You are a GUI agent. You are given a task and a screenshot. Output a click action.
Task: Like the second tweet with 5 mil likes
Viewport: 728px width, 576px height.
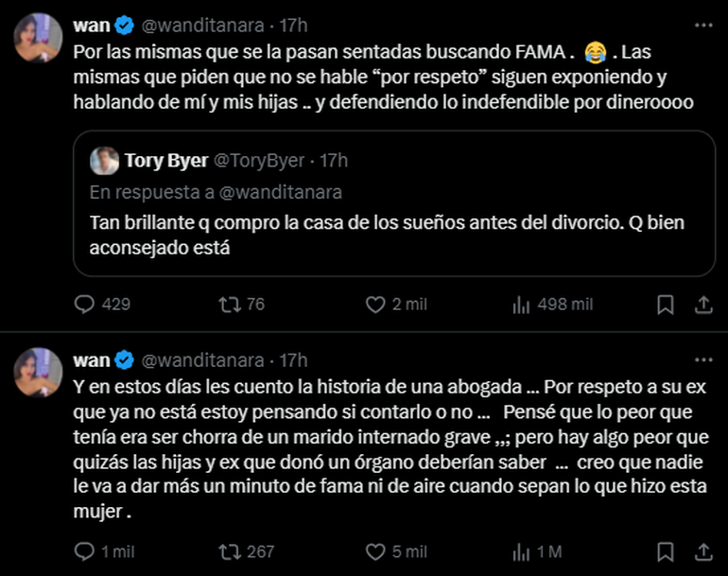pos(375,551)
